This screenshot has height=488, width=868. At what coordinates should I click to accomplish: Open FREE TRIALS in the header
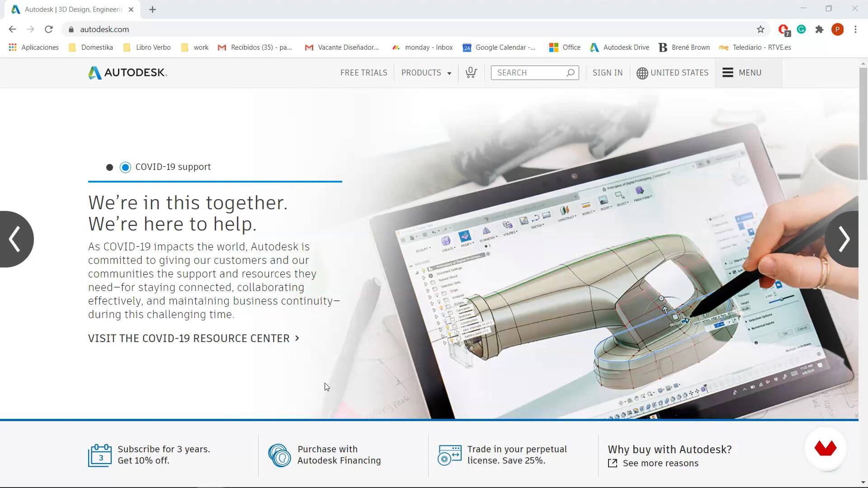[x=364, y=73]
